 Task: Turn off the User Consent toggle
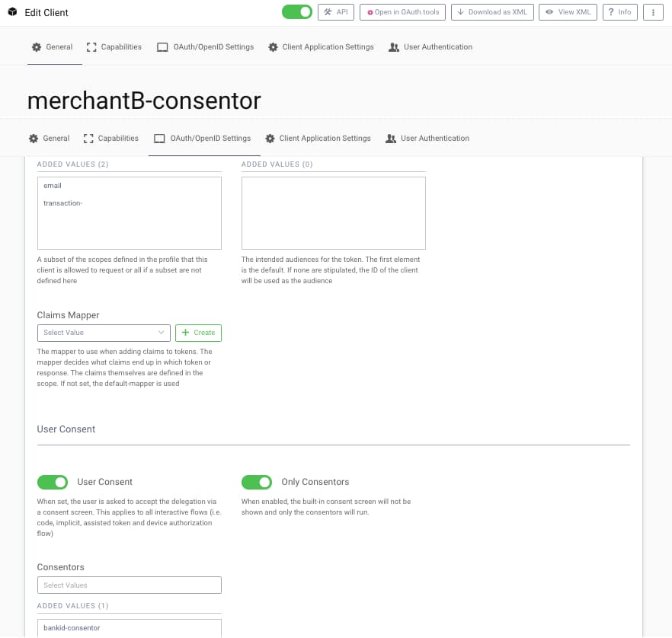click(53, 482)
